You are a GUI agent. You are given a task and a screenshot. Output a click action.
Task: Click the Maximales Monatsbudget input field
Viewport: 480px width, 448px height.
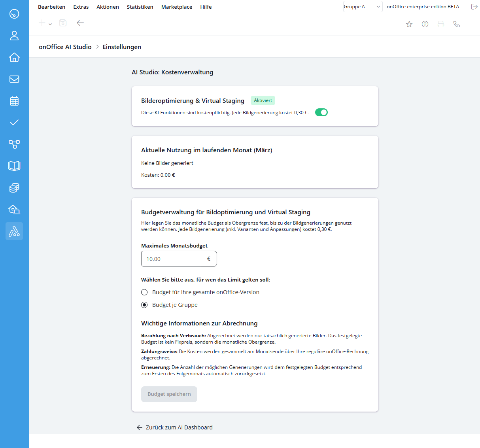[x=175, y=259]
